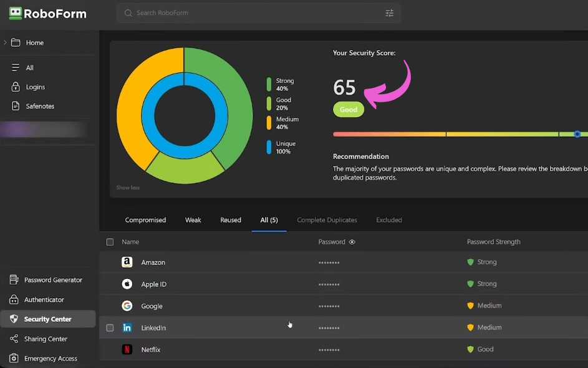Screen dimensions: 588x368
Task: Expand the Home folder chevron
Action: pos(5,43)
